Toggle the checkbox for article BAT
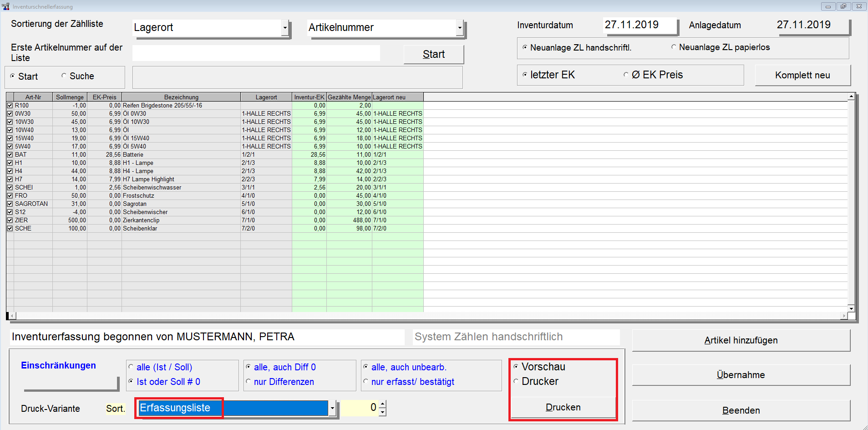The image size is (868, 430). pos(10,154)
